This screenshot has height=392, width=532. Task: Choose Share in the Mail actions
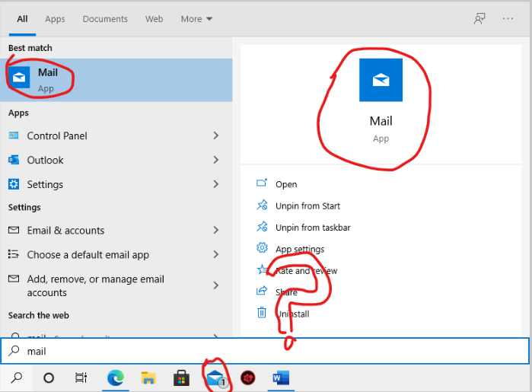coord(286,292)
